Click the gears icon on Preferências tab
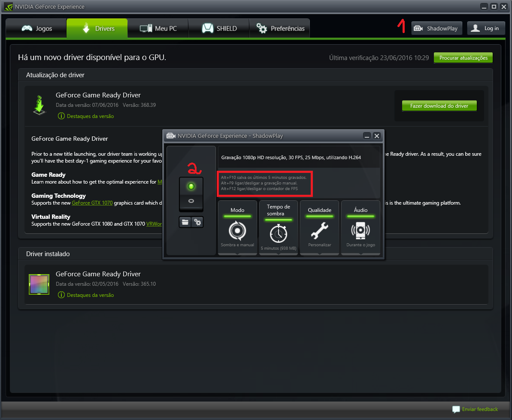The image size is (512, 420). (x=261, y=28)
